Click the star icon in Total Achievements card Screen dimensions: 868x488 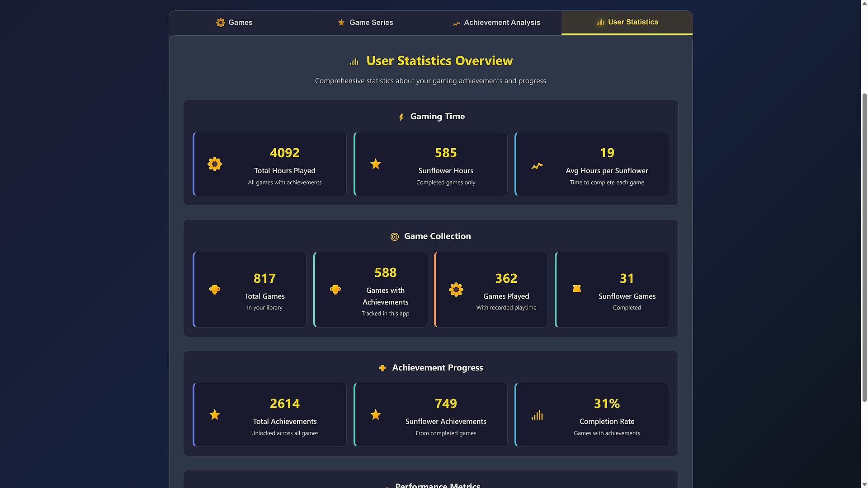215,415
